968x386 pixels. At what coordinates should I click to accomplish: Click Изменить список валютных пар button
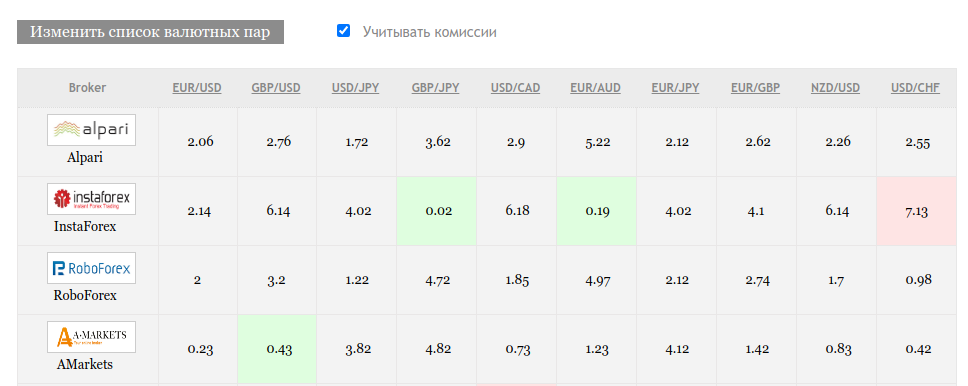click(x=150, y=32)
